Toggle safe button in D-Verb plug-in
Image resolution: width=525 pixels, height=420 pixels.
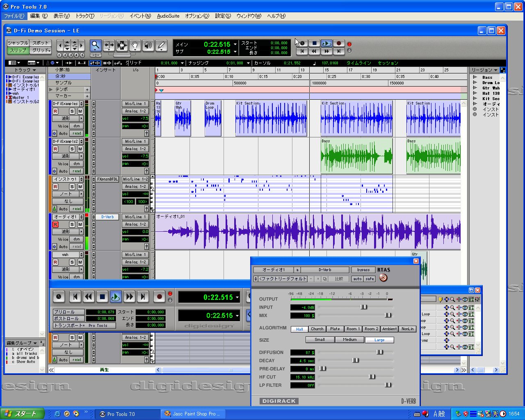[370, 279]
